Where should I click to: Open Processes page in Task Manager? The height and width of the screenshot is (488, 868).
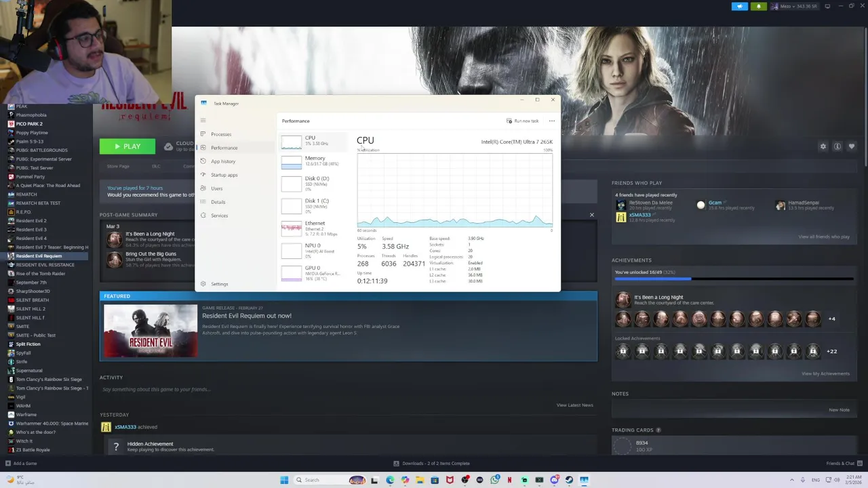click(x=235, y=134)
